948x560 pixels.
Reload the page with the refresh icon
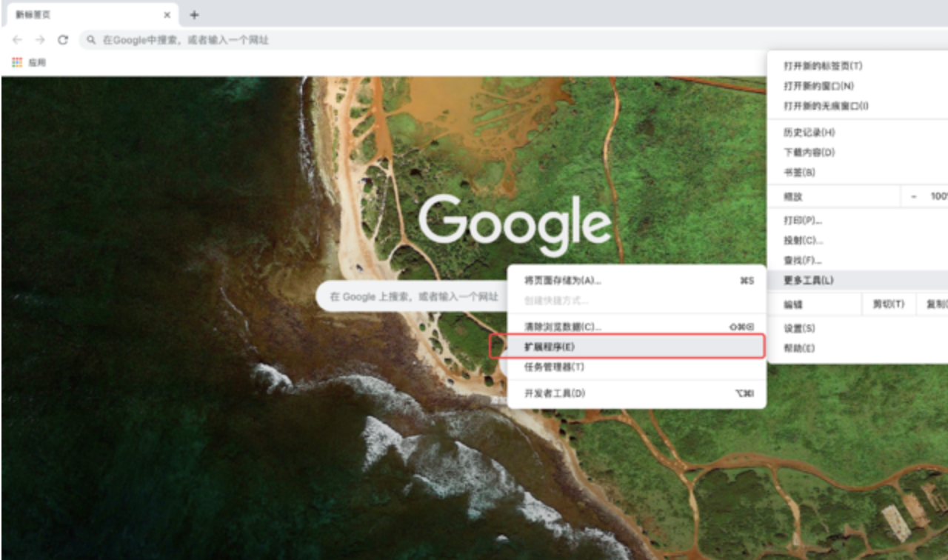coord(63,40)
